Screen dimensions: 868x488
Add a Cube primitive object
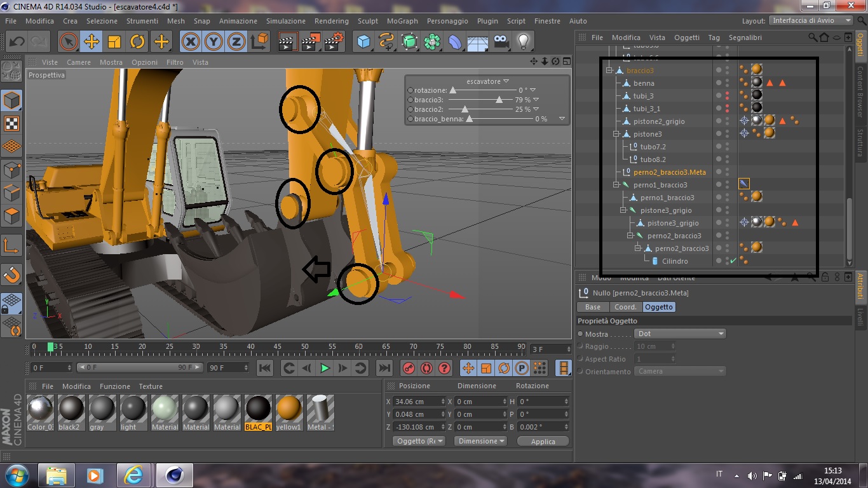[x=363, y=42]
